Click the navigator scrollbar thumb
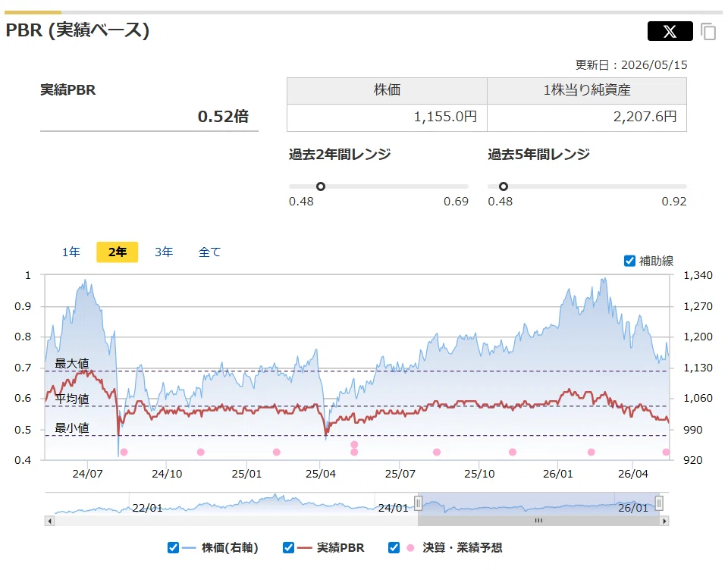This screenshot has height=570, width=728. 538,521
